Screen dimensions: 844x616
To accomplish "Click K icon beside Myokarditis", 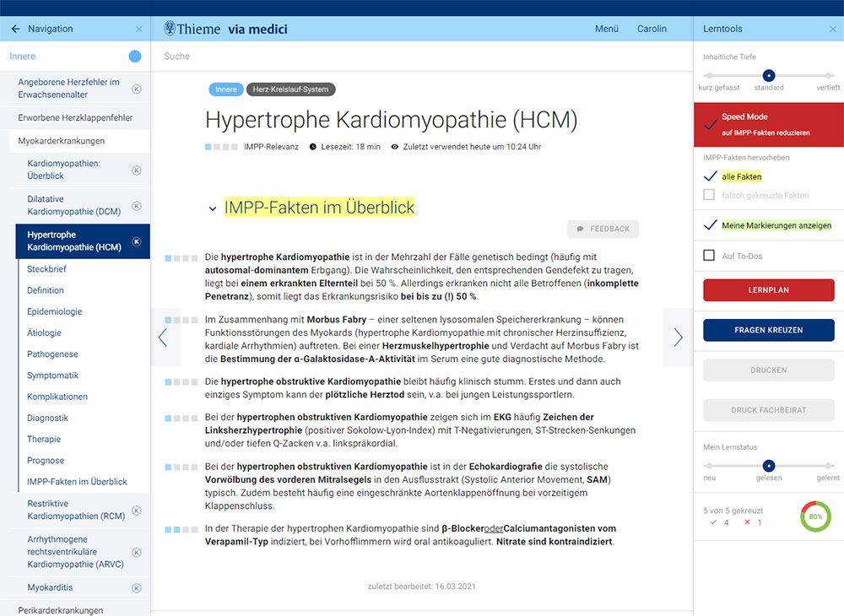I will click(137, 588).
